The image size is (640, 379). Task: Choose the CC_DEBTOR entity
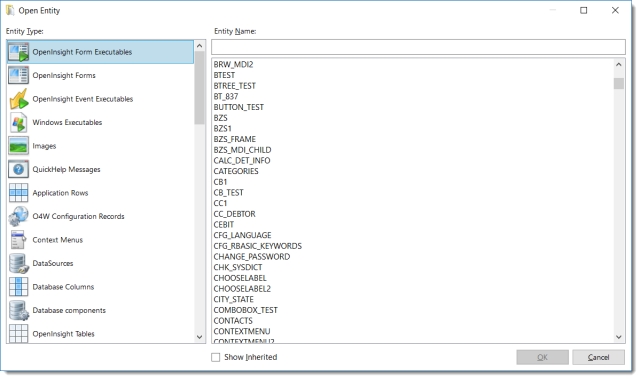[235, 214]
